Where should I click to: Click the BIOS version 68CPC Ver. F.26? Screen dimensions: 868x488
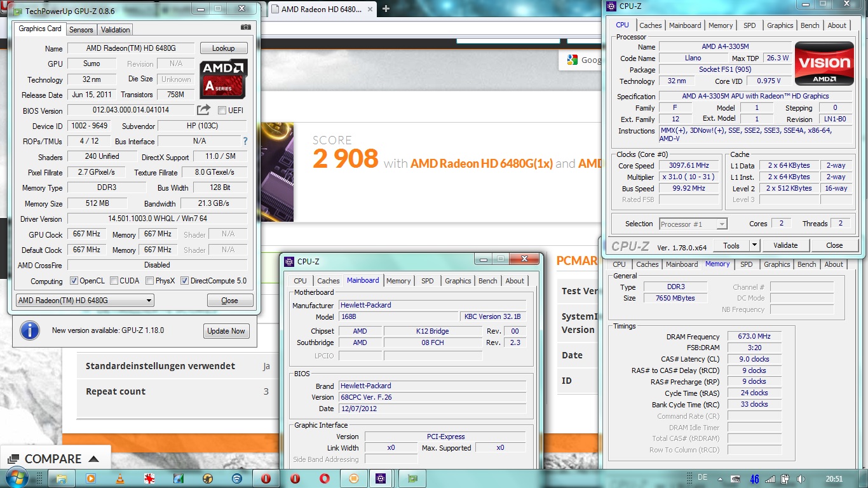(432, 397)
